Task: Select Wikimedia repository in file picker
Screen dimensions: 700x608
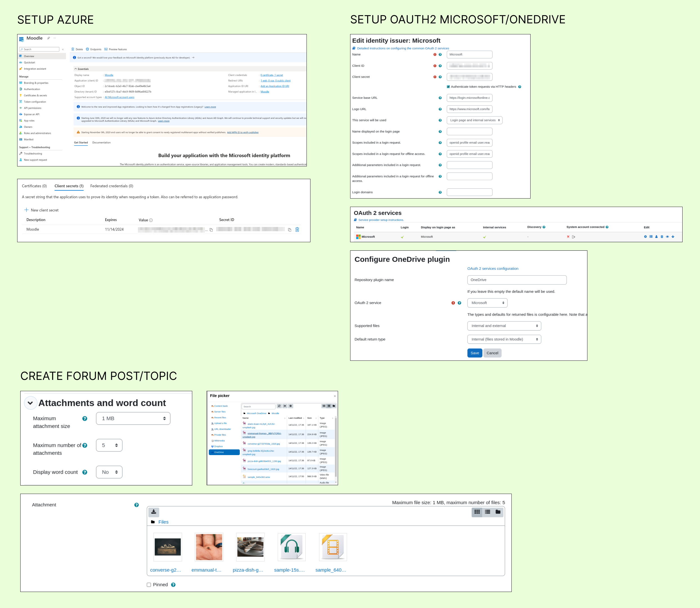Action: click(x=218, y=441)
